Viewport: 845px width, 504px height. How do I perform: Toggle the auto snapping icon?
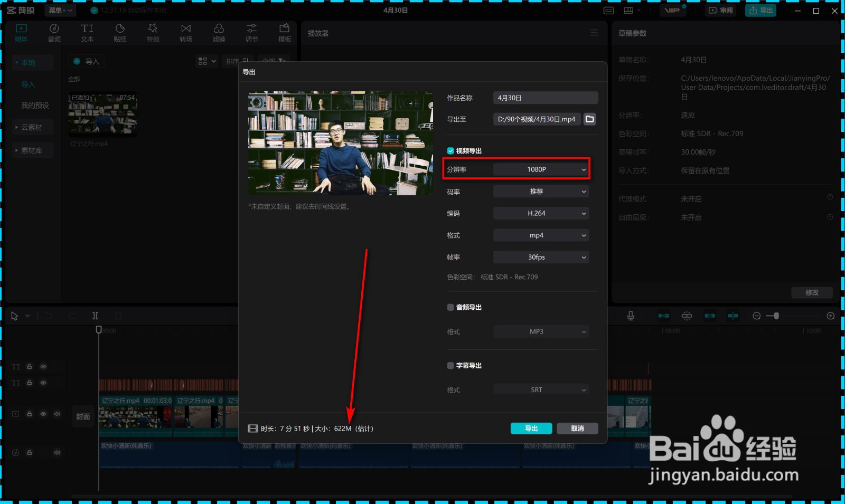[687, 316]
